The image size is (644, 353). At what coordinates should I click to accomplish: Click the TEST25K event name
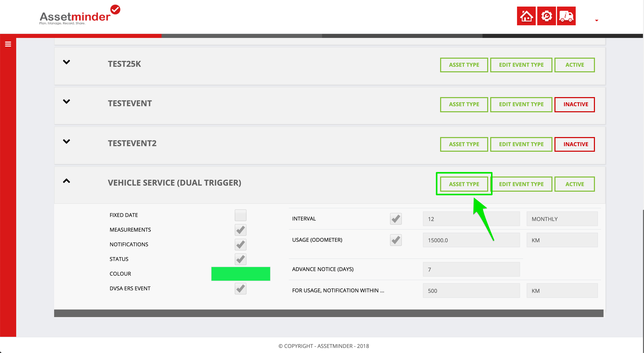[124, 64]
